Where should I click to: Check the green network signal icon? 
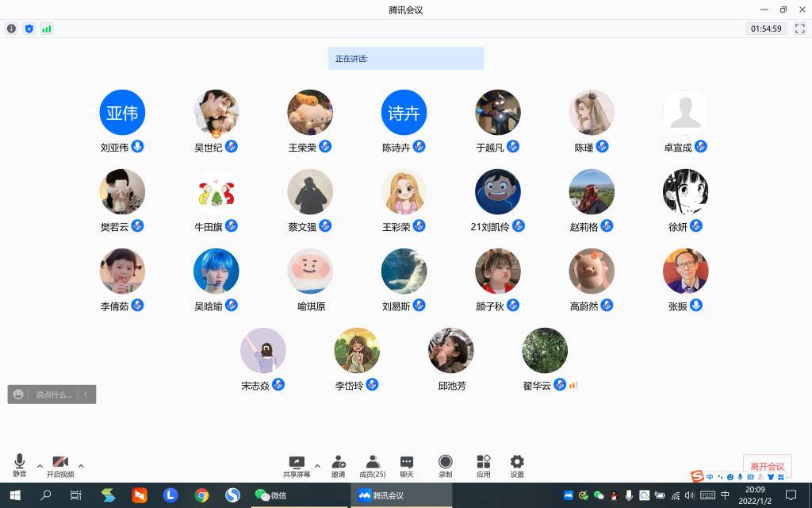click(47, 29)
